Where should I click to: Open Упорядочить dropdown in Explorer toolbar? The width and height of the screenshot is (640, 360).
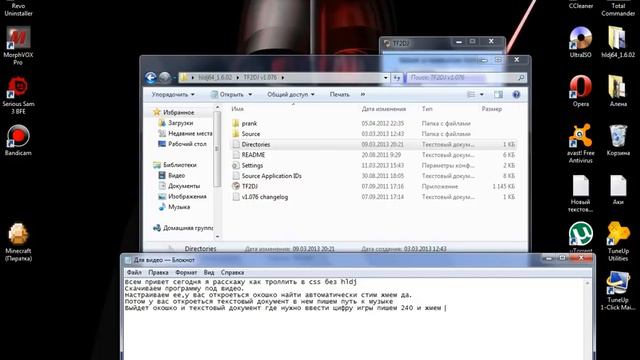pos(173,95)
